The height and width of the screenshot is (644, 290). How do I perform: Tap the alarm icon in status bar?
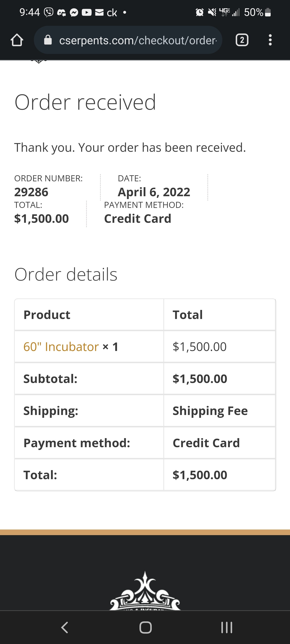(199, 12)
